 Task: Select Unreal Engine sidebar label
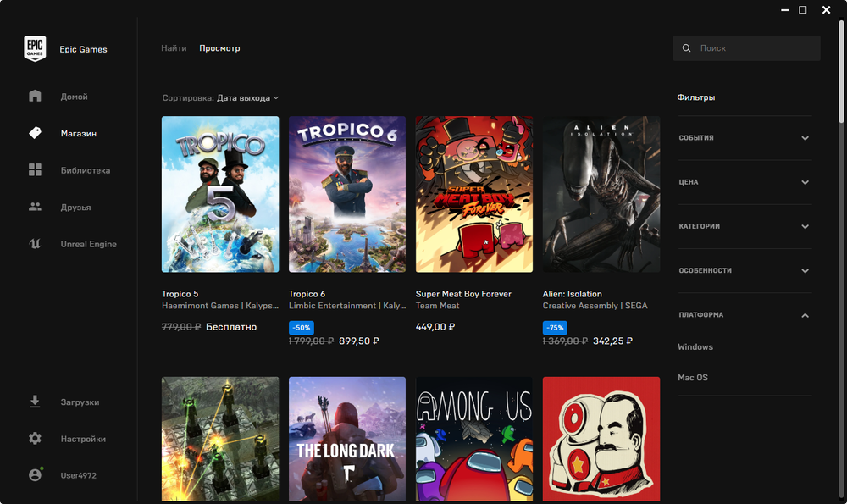tap(89, 244)
